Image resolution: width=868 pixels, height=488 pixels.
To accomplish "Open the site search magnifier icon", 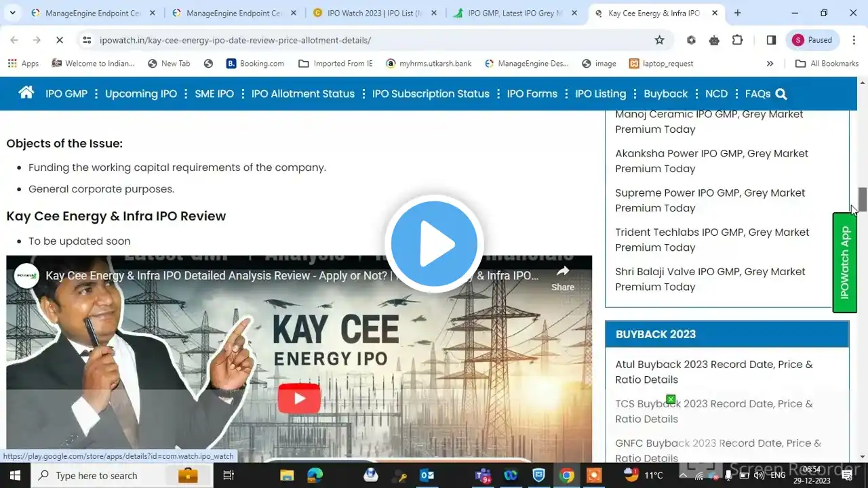I will point(781,94).
